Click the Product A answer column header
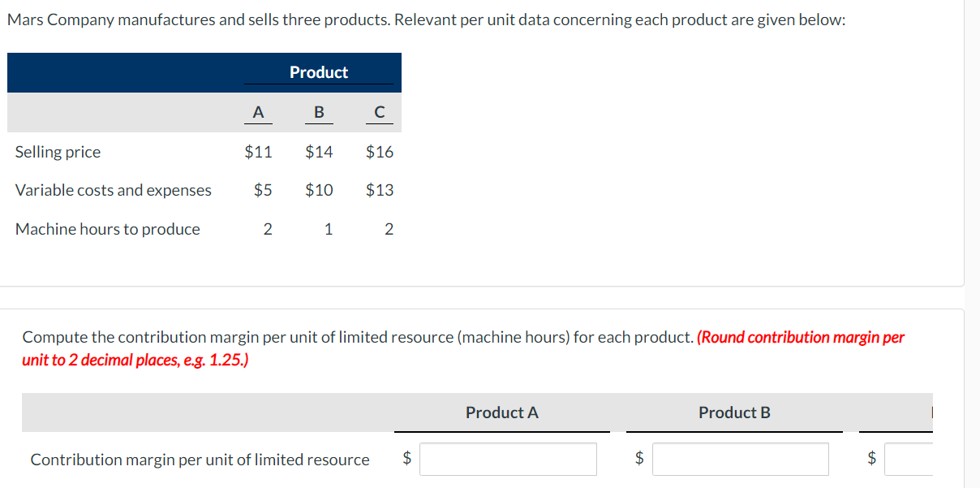 (502, 412)
